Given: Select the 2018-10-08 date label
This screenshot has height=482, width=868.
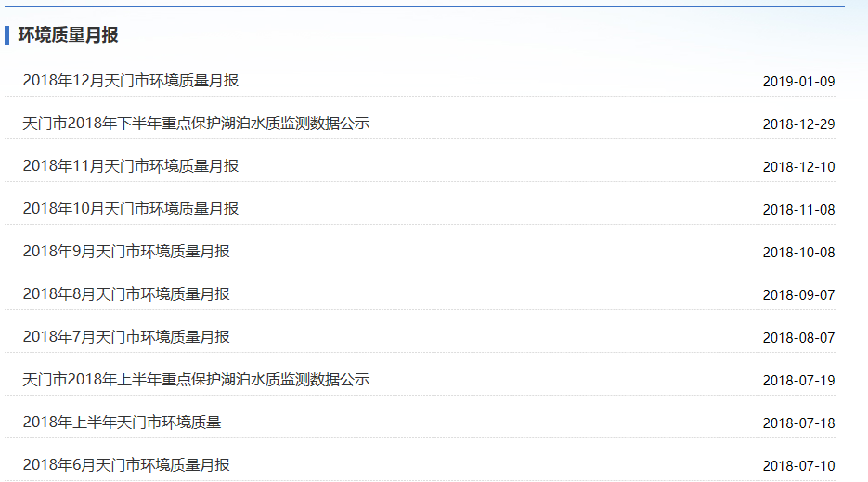Looking at the screenshot, I should (x=798, y=253).
